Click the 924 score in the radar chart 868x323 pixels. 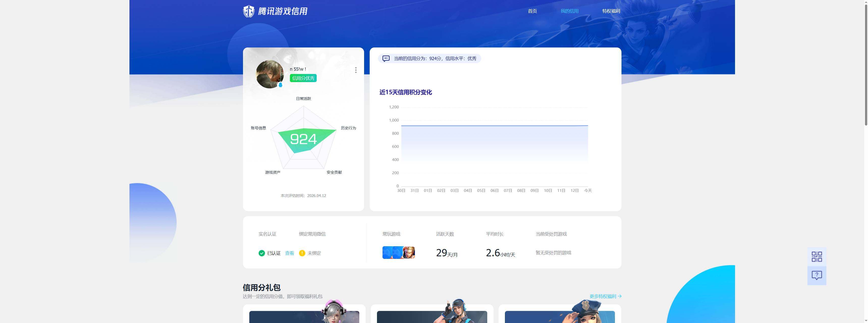(303, 139)
